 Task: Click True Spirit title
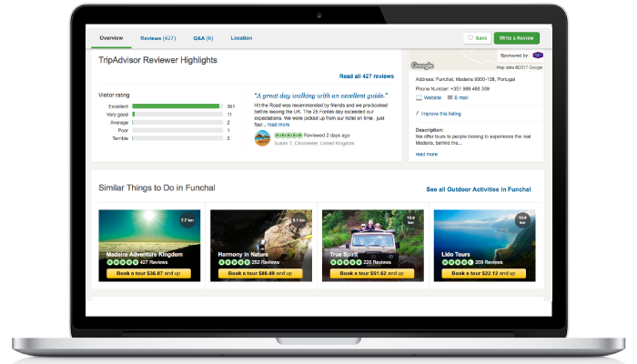click(344, 254)
